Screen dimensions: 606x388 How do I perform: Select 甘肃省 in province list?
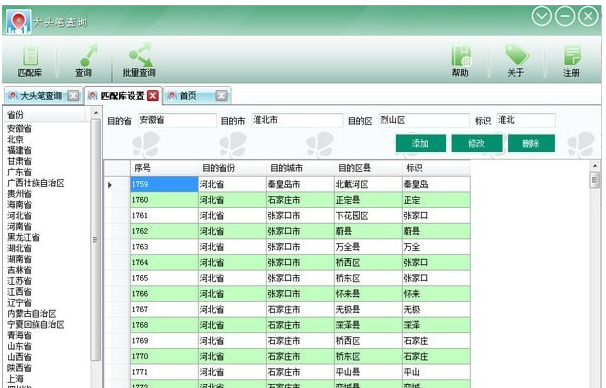tap(19, 161)
